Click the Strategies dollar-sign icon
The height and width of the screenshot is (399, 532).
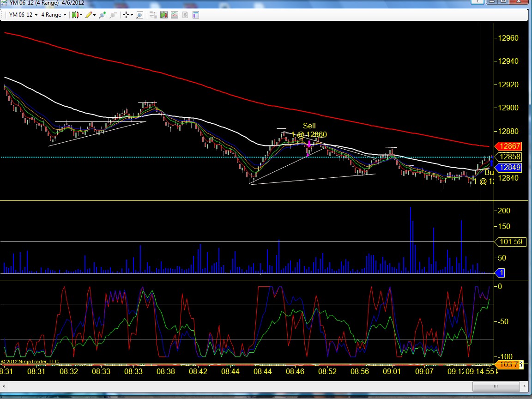pos(185,15)
